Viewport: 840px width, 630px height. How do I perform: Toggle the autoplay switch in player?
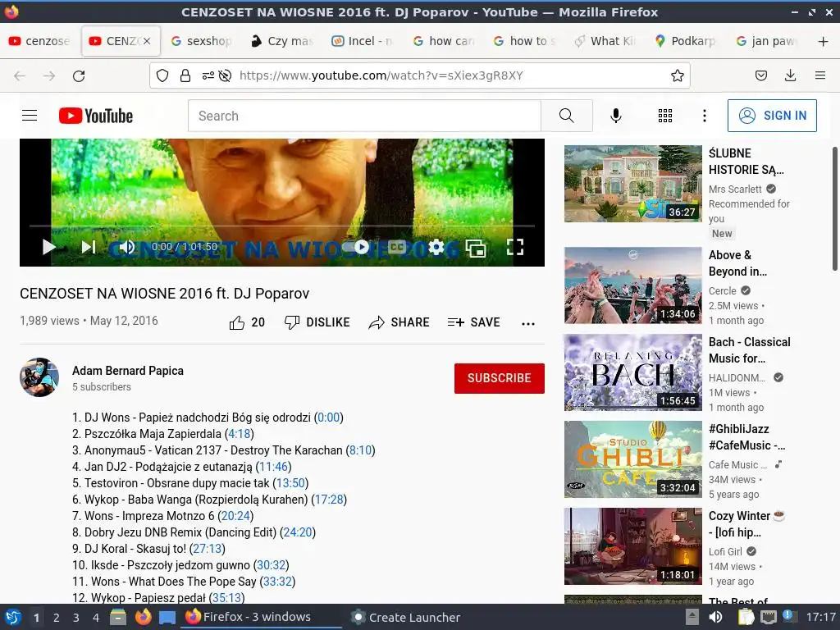point(358,247)
